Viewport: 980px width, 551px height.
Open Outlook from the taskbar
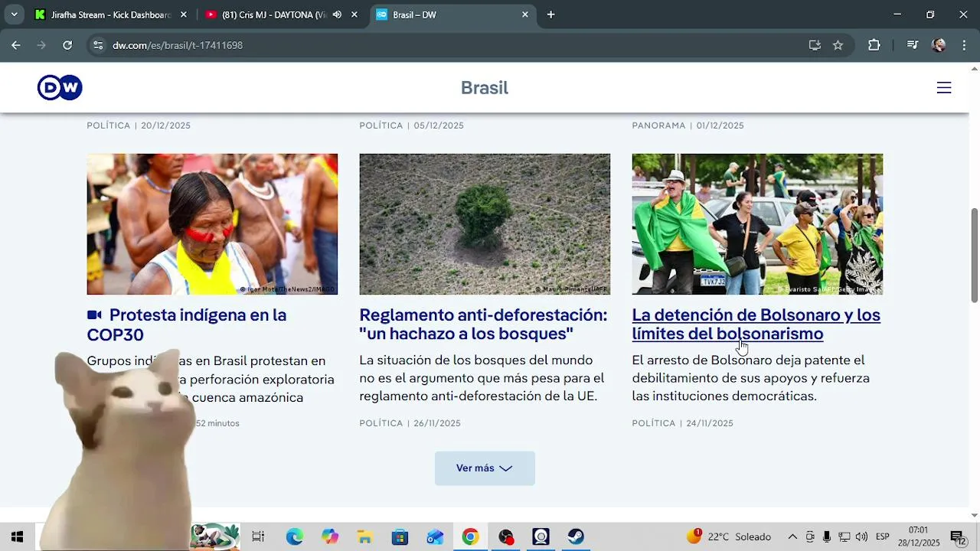point(436,536)
